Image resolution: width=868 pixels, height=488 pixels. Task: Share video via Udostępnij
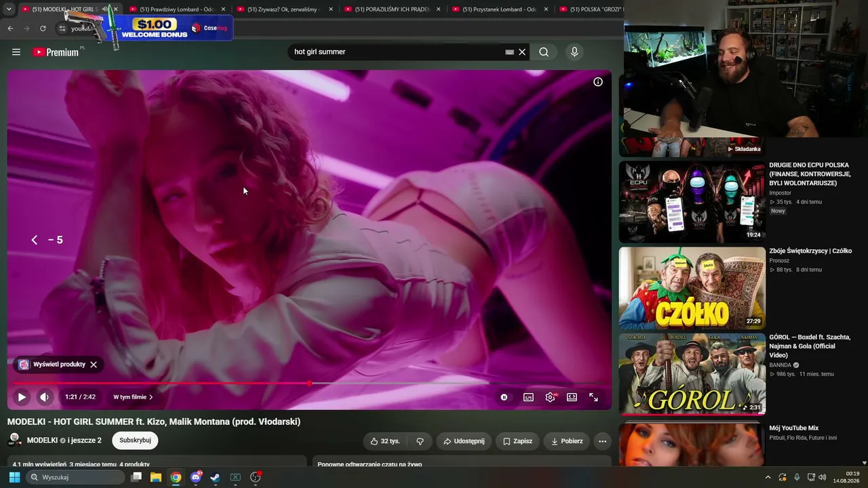[x=464, y=441]
